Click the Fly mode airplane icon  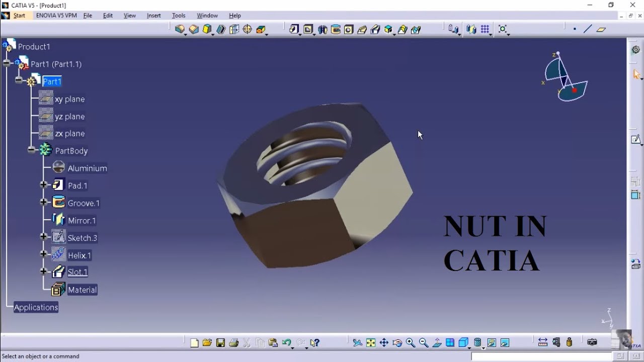click(358, 343)
